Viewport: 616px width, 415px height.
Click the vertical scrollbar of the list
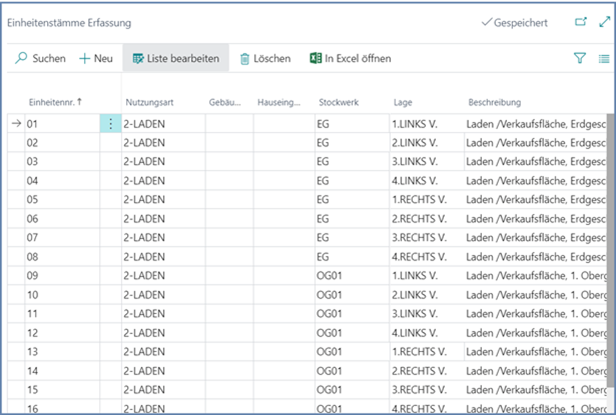tap(610, 250)
